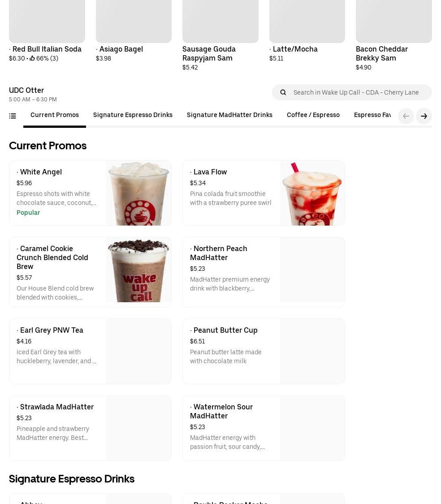Open Caramel Cookie Crunch Blended Cold Brew photo

click(x=138, y=270)
